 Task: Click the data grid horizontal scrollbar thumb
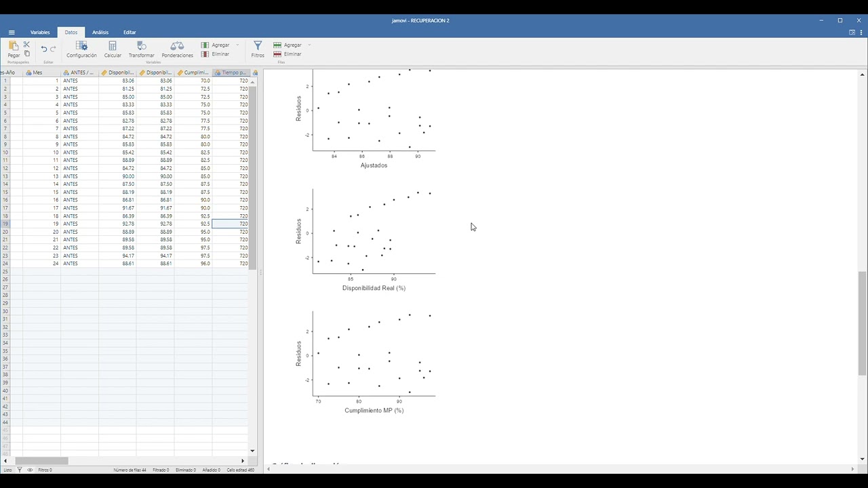41,461
